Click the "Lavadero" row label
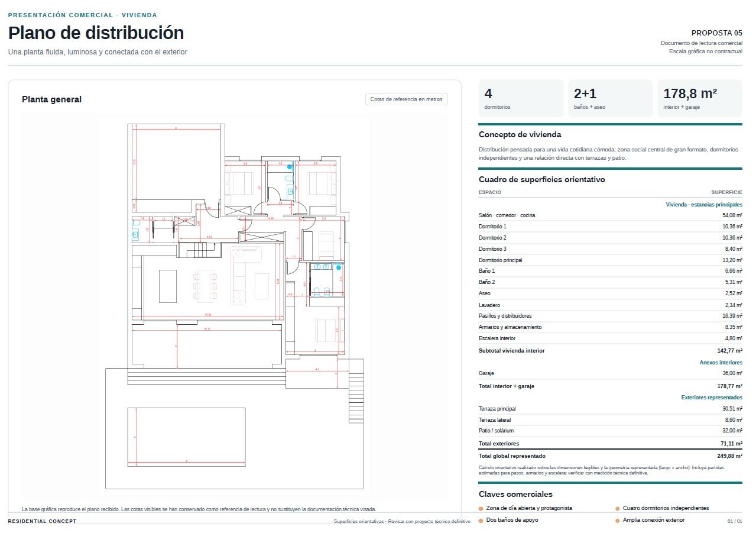The width and height of the screenshot is (756, 536). [x=489, y=305]
